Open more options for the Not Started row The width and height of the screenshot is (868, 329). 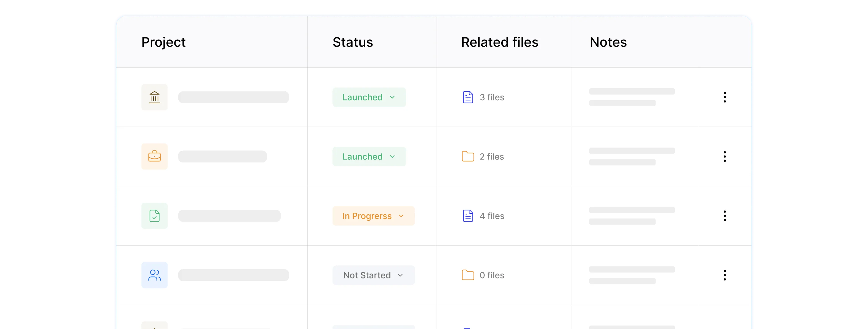(x=725, y=275)
